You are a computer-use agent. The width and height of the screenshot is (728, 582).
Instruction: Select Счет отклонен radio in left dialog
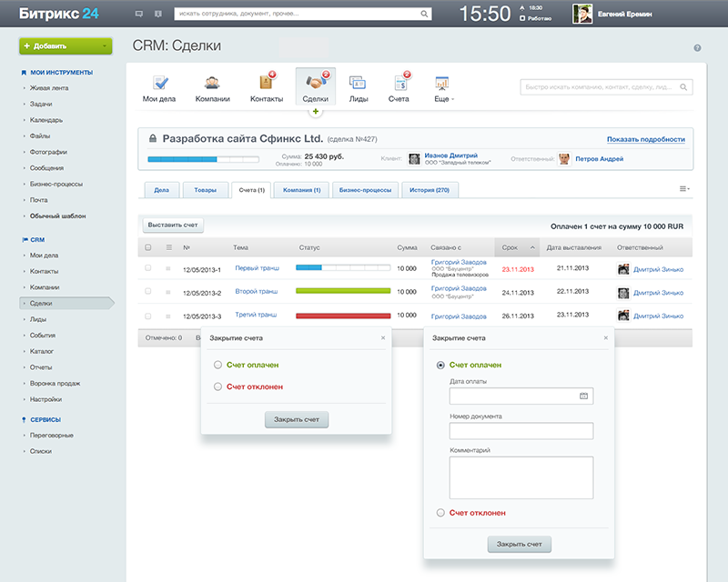click(217, 386)
